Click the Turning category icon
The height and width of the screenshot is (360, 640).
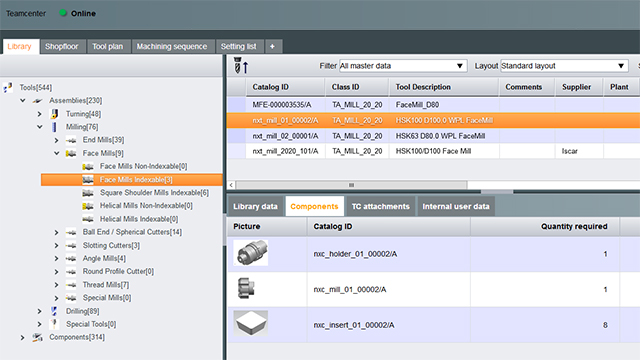click(x=54, y=114)
